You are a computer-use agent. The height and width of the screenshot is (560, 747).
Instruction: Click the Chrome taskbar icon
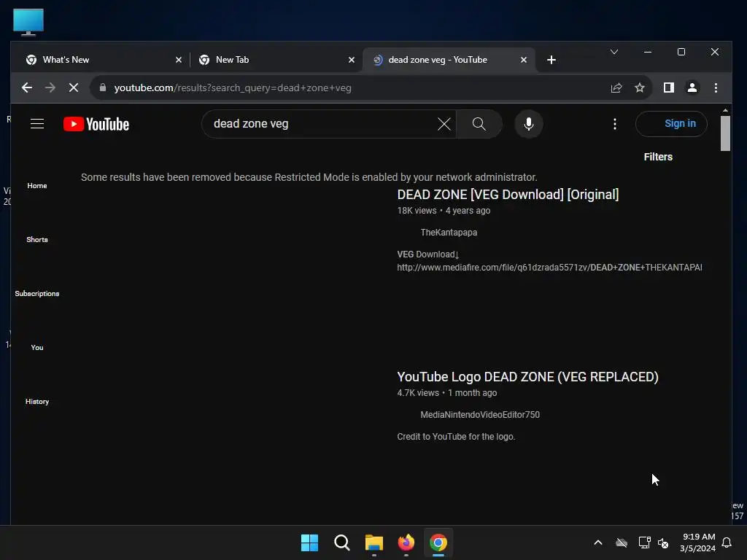pos(438,542)
